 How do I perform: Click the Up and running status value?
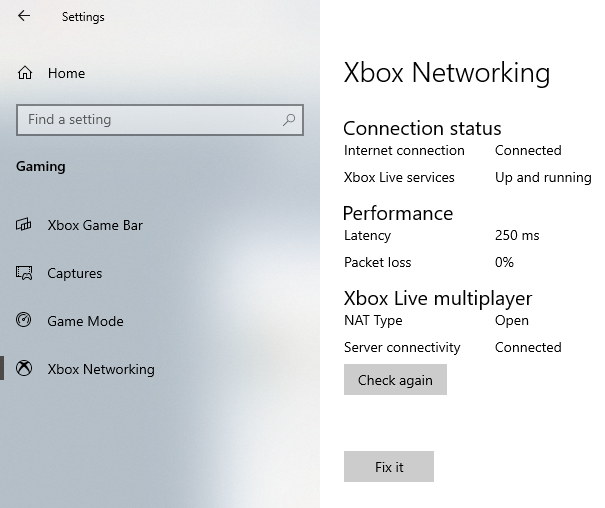pyautogui.click(x=543, y=177)
